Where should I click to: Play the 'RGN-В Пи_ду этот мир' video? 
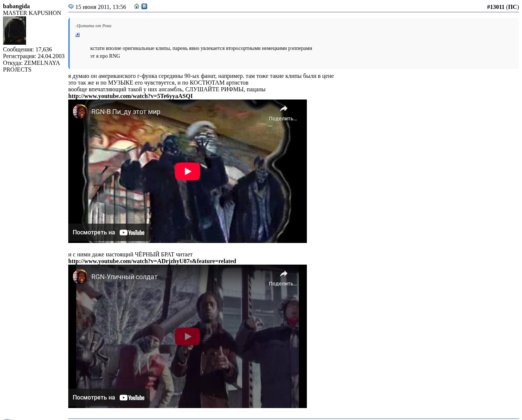pyautogui.click(x=187, y=171)
